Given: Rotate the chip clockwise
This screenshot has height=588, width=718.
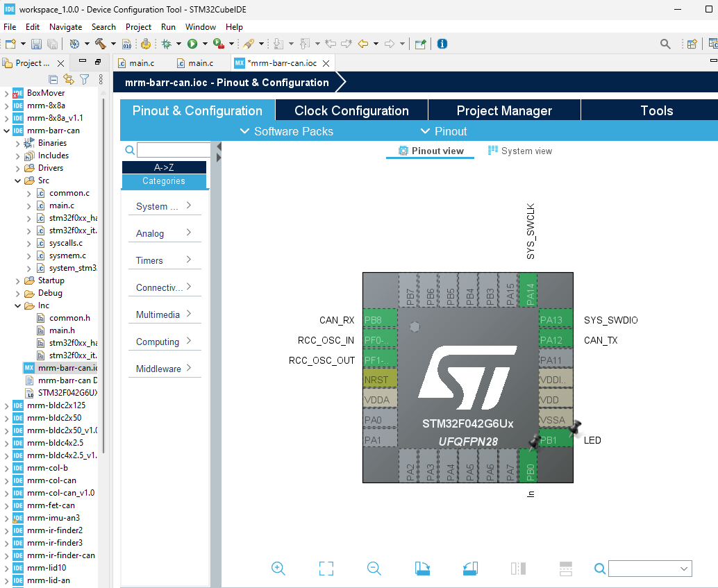Looking at the screenshot, I should (422, 569).
